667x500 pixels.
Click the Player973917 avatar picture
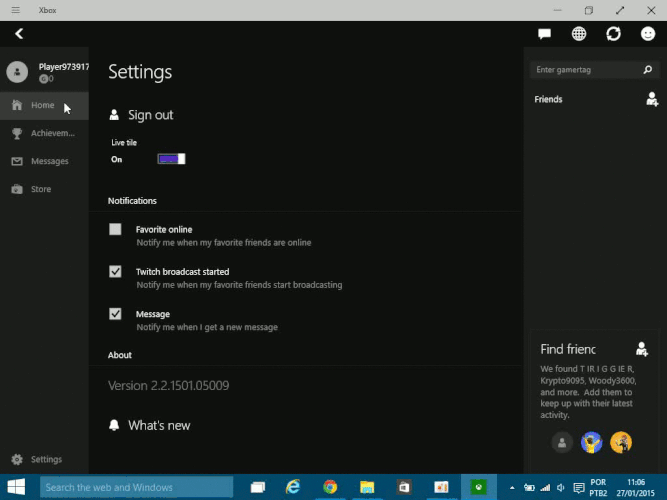(17, 71)
